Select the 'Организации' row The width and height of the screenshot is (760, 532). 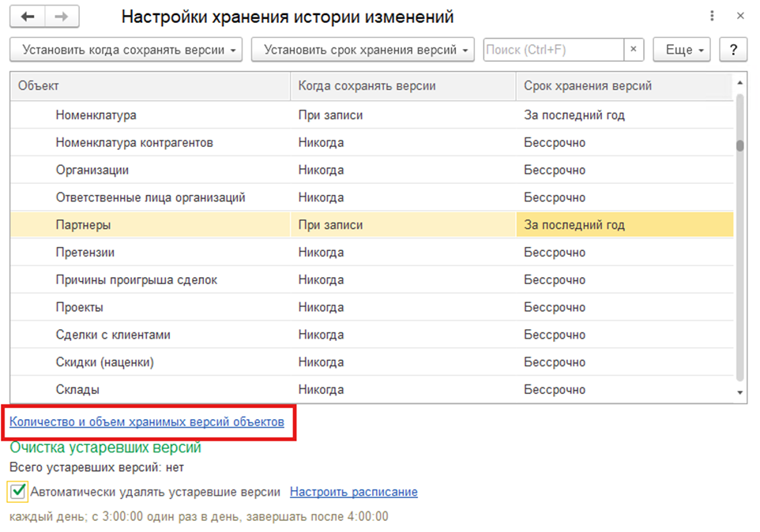[x=372, y=170]
